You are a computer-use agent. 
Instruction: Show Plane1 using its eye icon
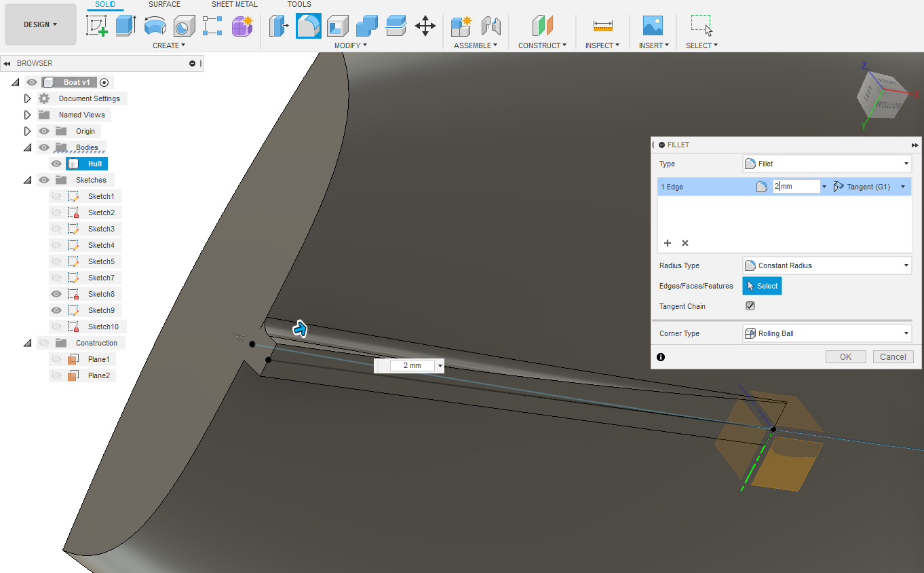pos(56,359)
